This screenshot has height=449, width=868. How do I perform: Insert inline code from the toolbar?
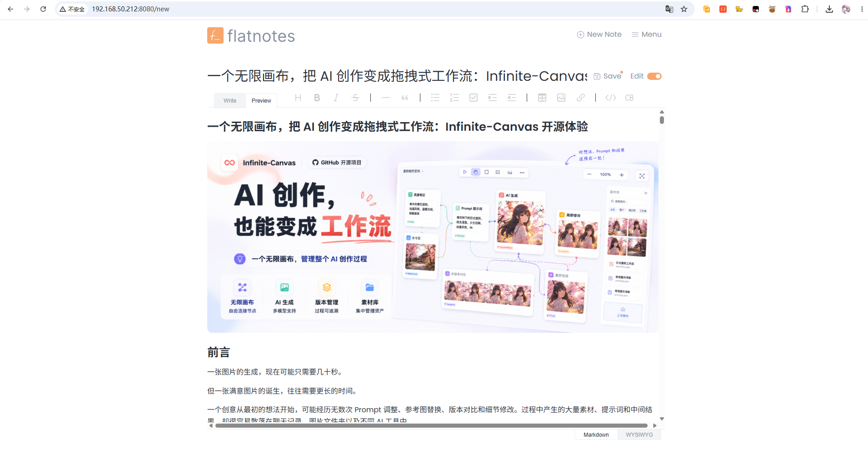point(611,98)
